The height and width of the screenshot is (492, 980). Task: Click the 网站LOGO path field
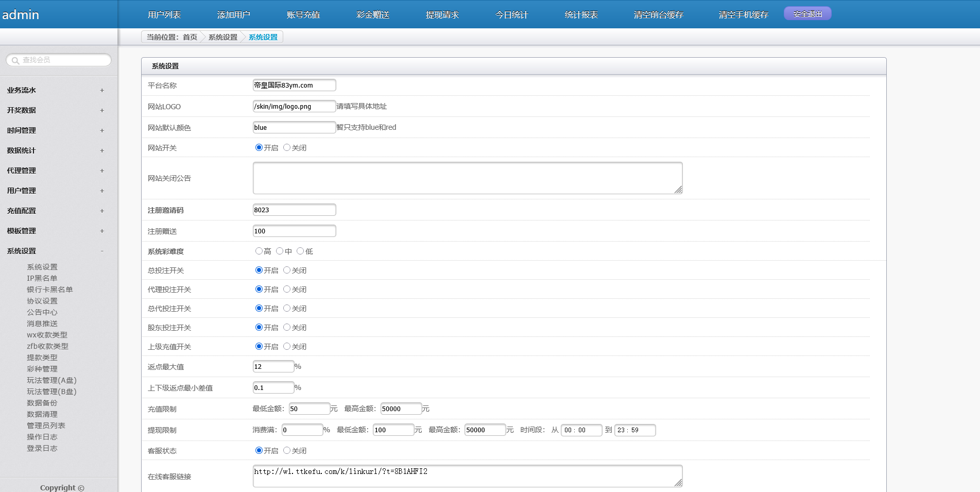pos(294,106)
